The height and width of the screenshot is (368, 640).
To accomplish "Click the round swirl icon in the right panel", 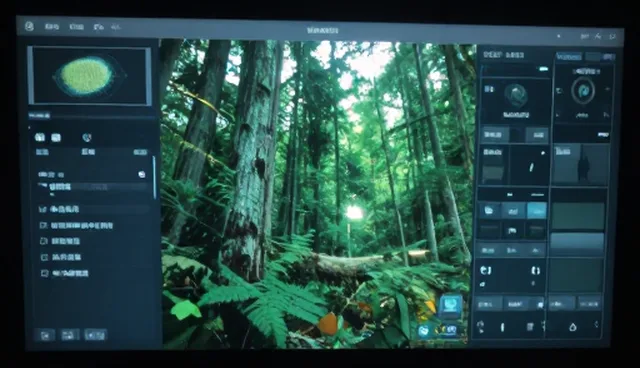I will click(x=516, y=95).
